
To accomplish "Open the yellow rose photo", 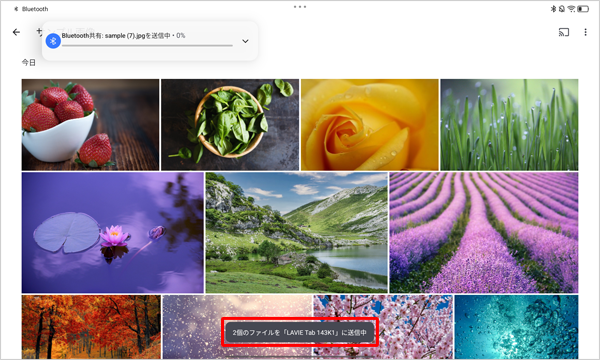I will [370, 125].
